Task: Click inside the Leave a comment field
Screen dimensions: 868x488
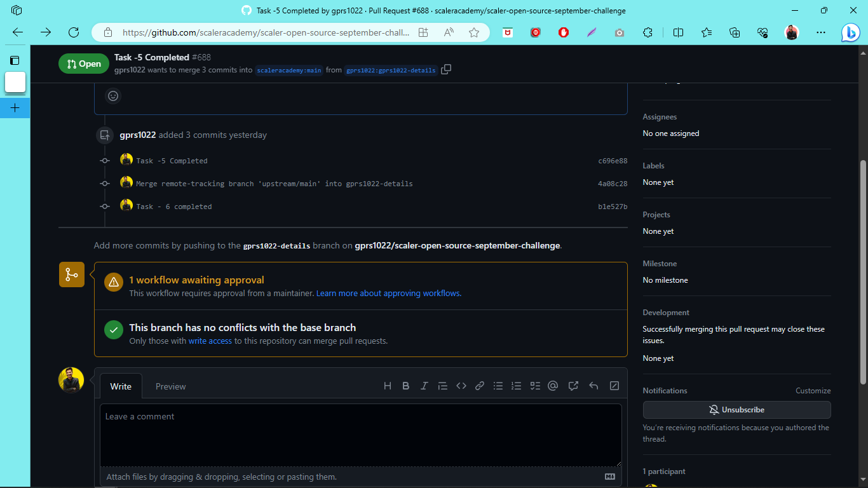Action: click(x=361, y=435)
